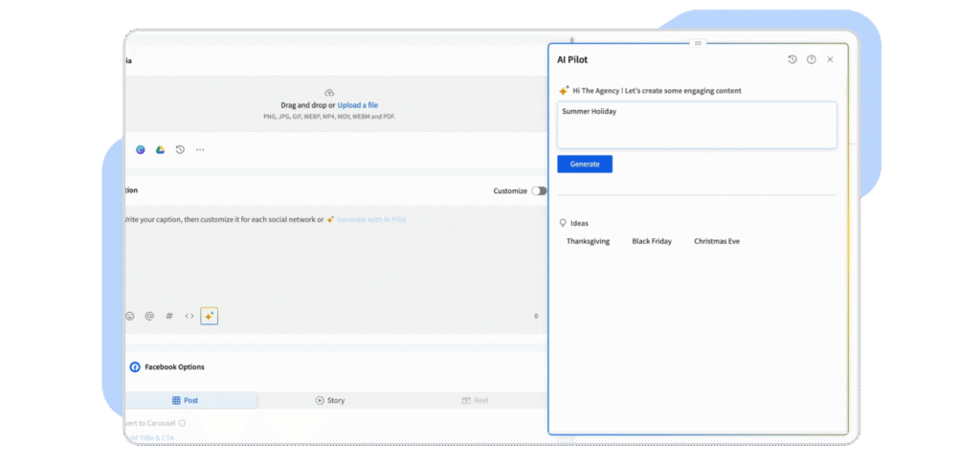Viewport: 980px width, 465px height.
Task: Click the caption character count 0
Action: tap(536, 317)
